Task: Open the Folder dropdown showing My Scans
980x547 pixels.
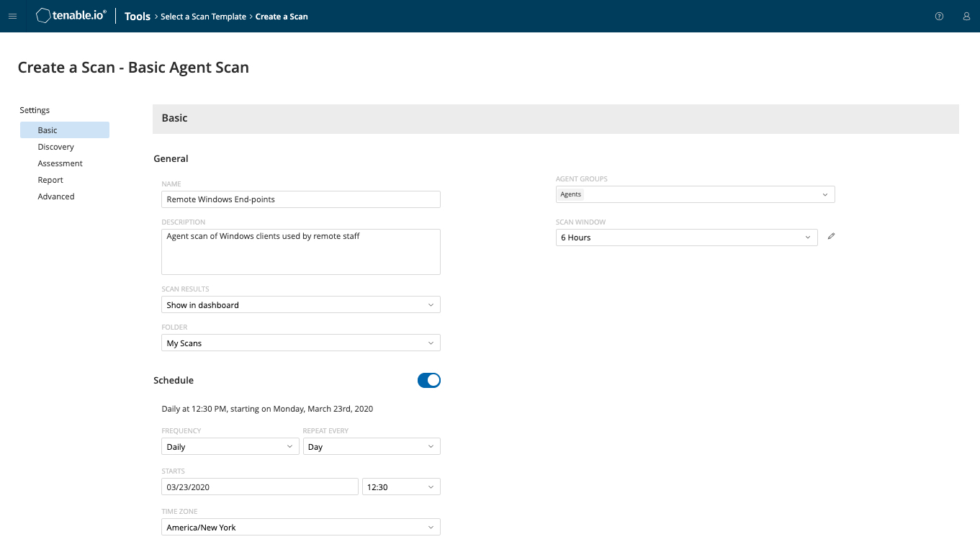Action: 300,343
